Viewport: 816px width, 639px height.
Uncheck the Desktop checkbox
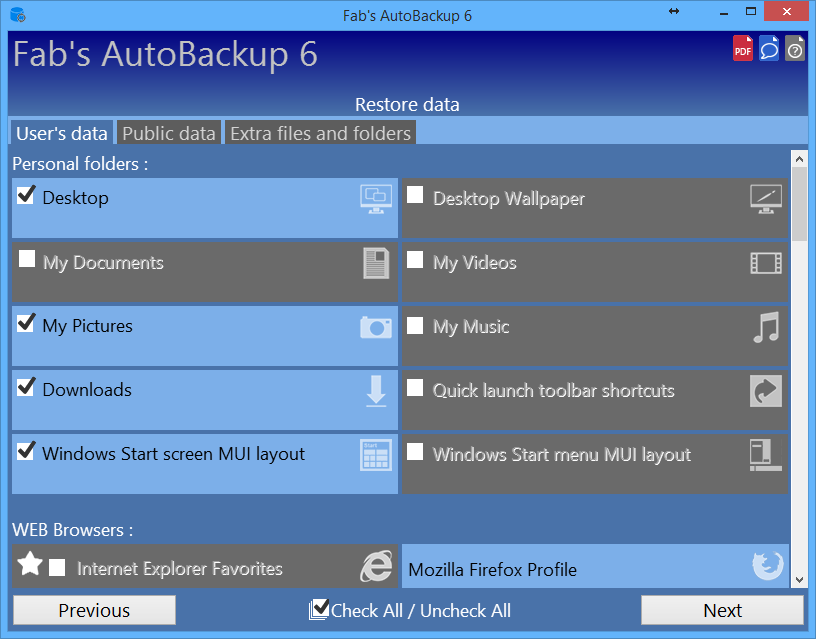(26, 195)
